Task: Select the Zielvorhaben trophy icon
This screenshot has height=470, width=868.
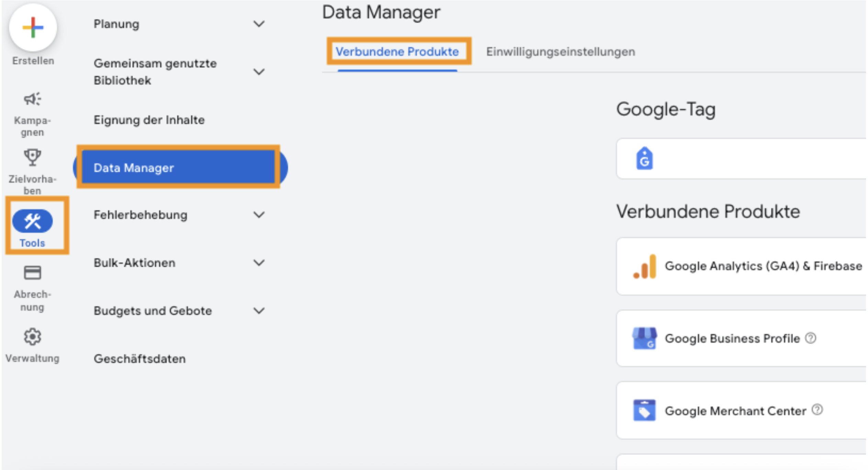Action: click(33, 157)
